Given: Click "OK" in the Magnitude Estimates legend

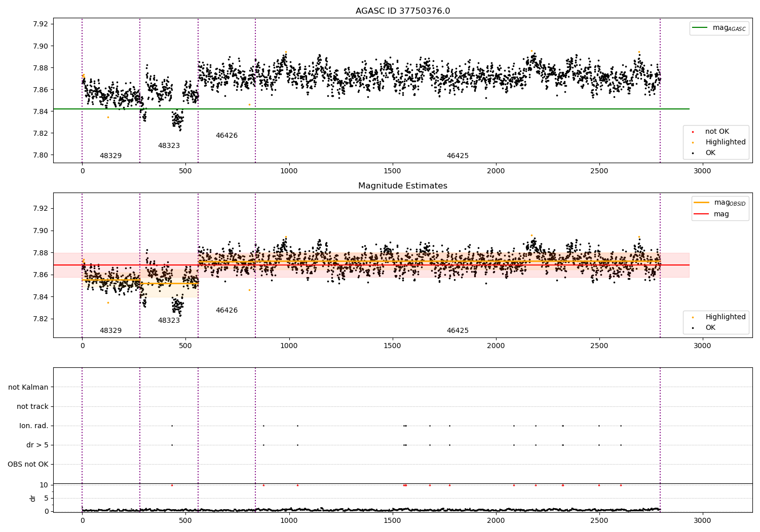Looking at the screenshot, I should click(x=710, y=328).
